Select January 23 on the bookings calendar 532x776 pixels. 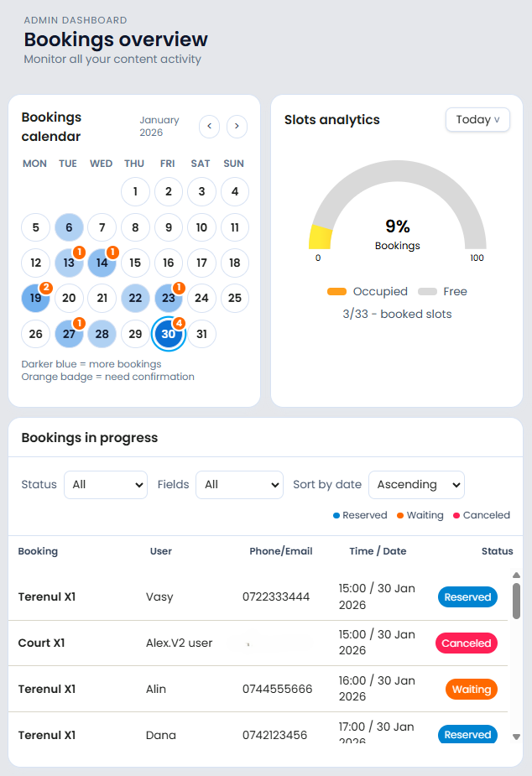[168, 298]
